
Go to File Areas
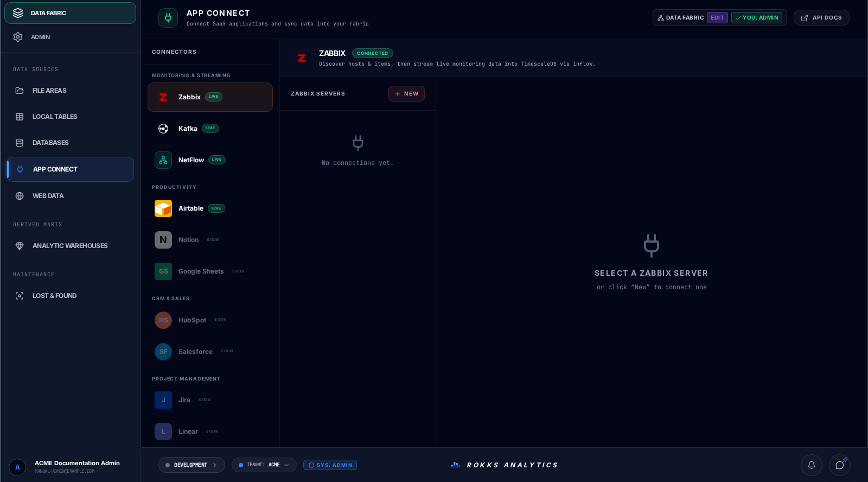tap(70, 91)
